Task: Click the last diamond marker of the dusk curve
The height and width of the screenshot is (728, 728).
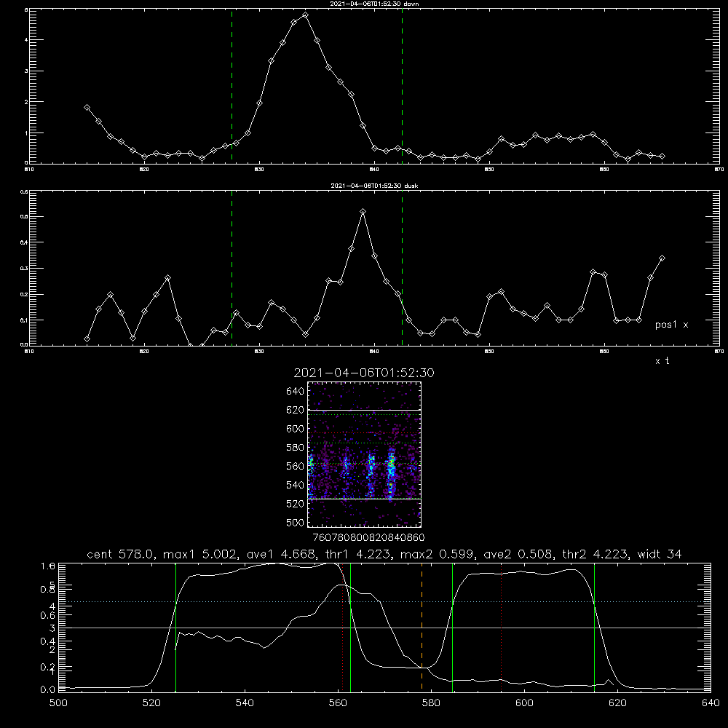Action: 662,258
